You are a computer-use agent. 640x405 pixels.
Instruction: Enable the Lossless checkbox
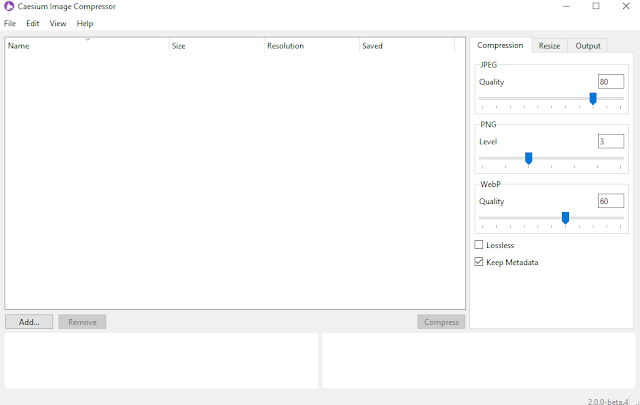(x=479, y=245)
